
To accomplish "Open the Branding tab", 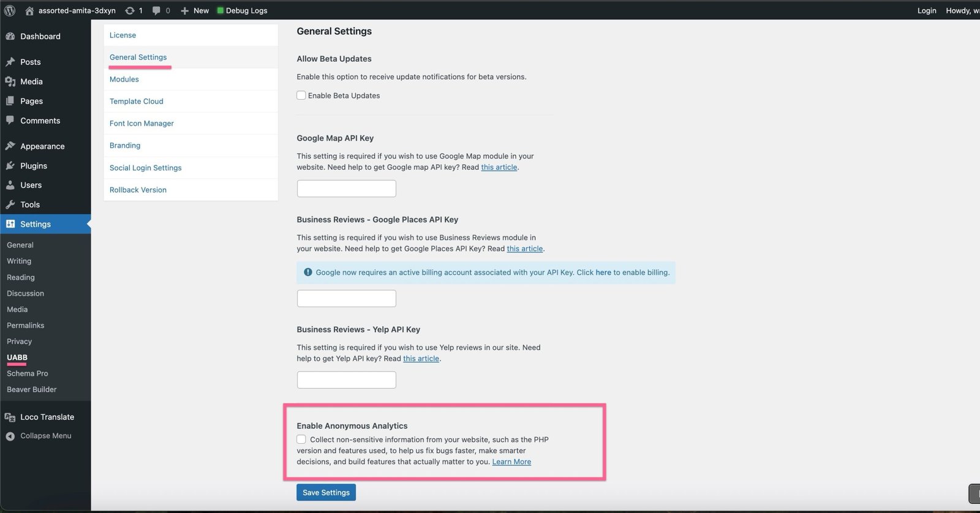I will 125,145.
